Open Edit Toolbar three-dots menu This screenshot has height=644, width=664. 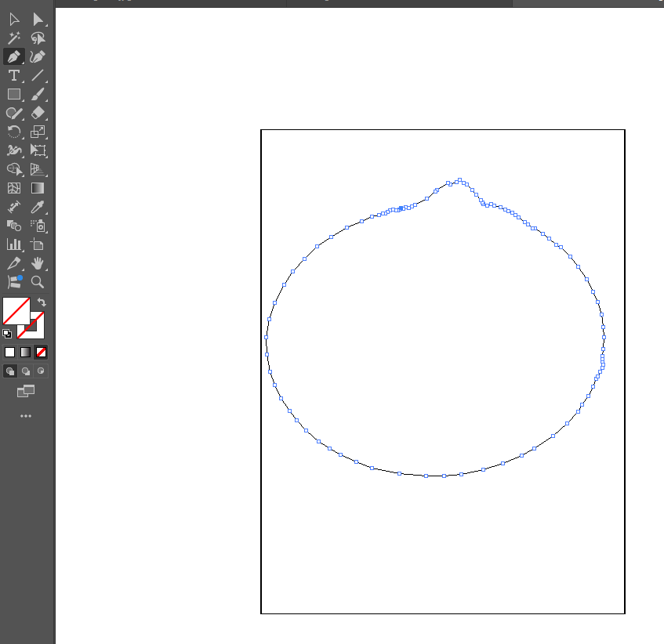26,416
